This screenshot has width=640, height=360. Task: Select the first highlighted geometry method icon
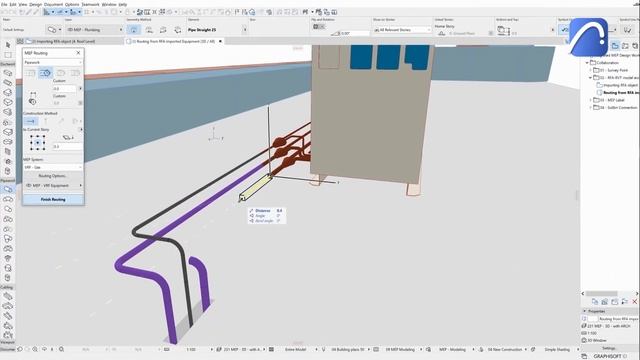pyautogui.click(x=133, y=29)
